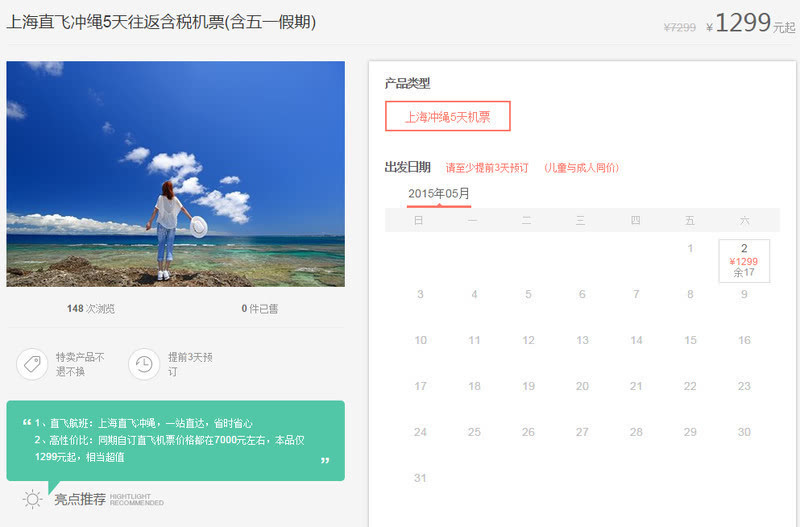Screen dimensions: 800x527
Task: Select May 2 with ¥1299 price
Action: (744, 260)
